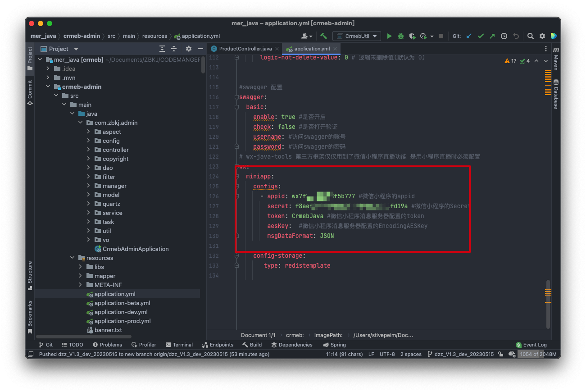Viewport: 586px width, 392px height.
Task: Open Search Everywhere magnifier icon
Action: pos(531,36)
